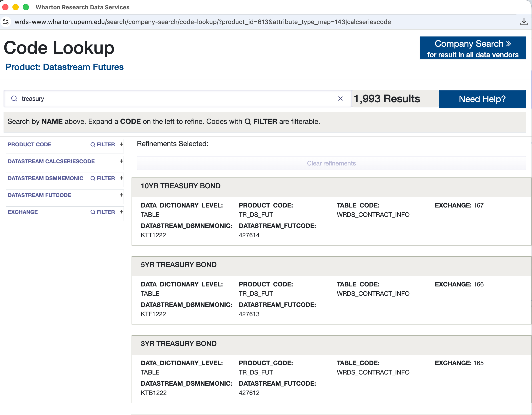This screenshot has height=415, width=532.
Task: Open Company Search for all data vendors
Action: click(473, 48)
